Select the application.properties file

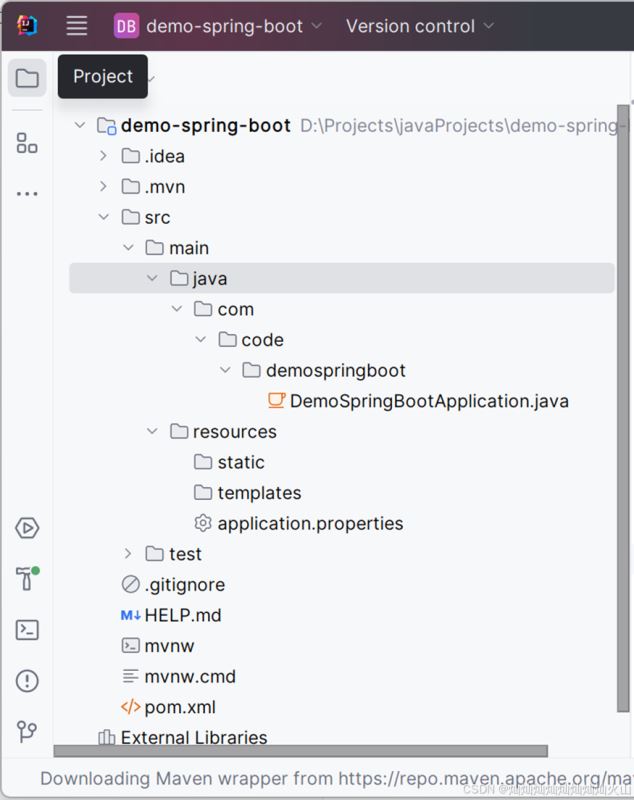click(302, 523)
